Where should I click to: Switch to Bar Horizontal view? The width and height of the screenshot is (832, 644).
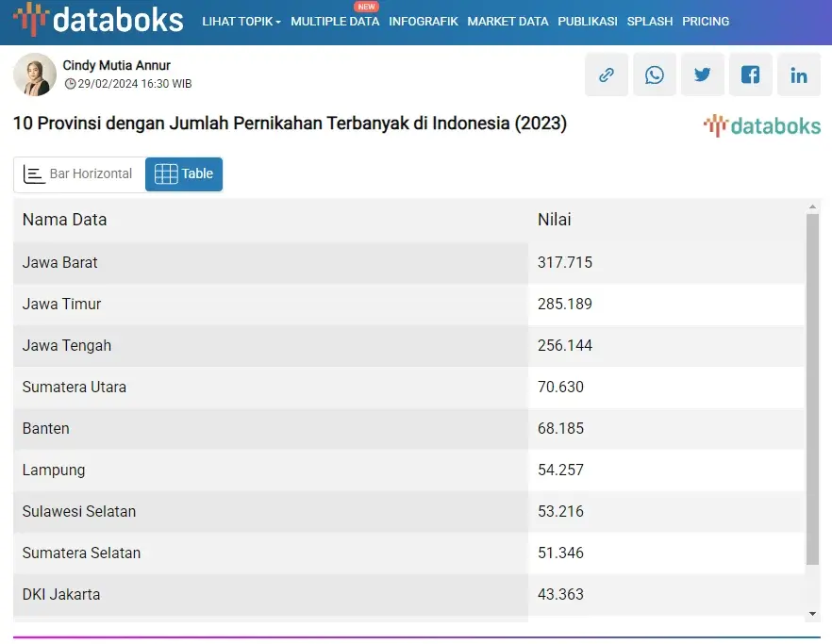coord(79,174)
